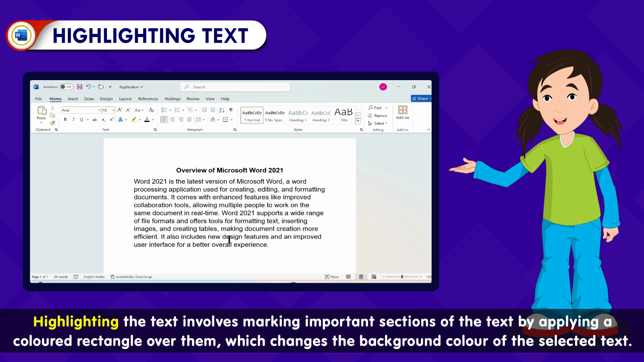This screenshot has width=644, height=362.
Task: Click the Search box in title bar
Action: coord(235,87)
